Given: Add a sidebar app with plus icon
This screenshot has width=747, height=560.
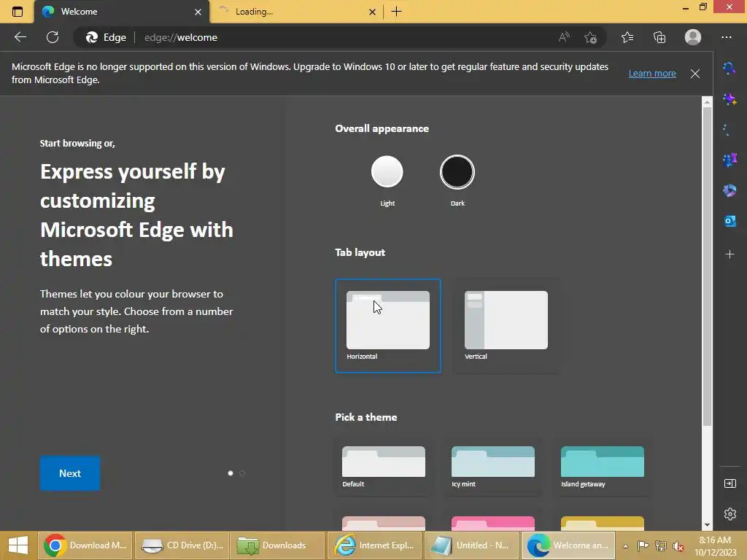Looking at the screenshot, I should point(729,254).
